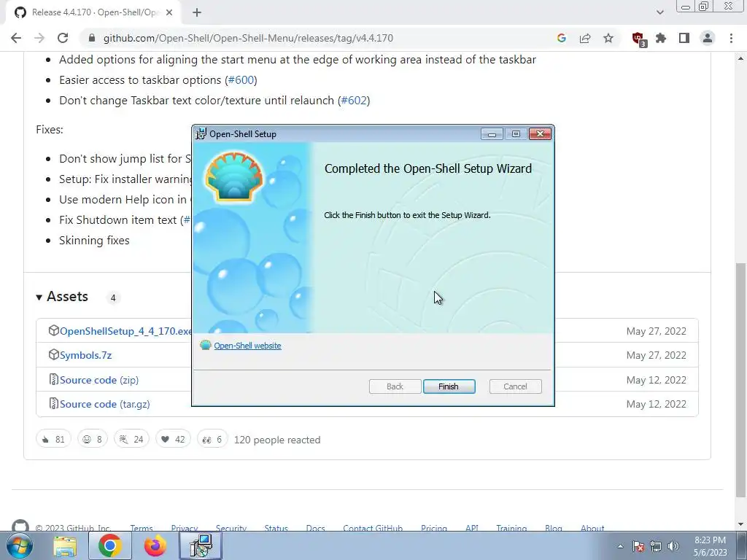Screen dimensions: 747x560
Task: Download Source code (zip)
Action: pyautogui.click(x=99, y=380)
